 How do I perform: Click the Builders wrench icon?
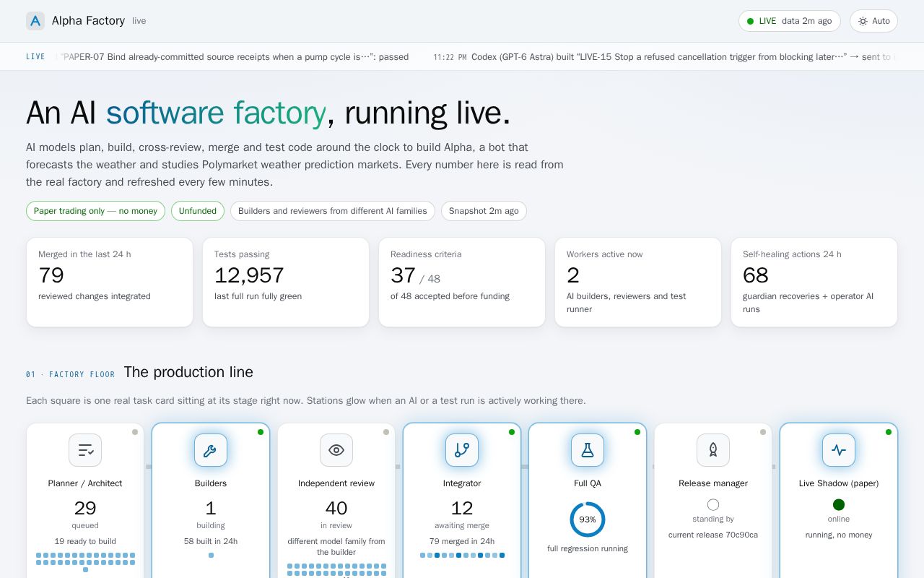211,450
